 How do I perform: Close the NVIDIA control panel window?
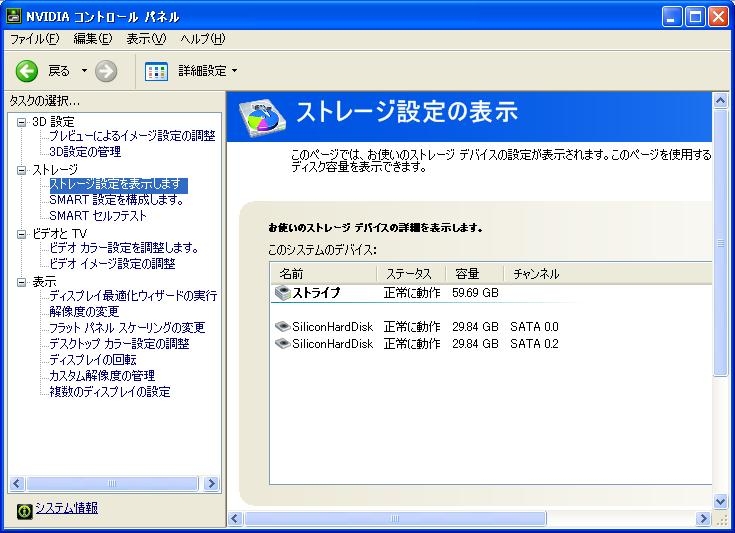coord(719,17)
